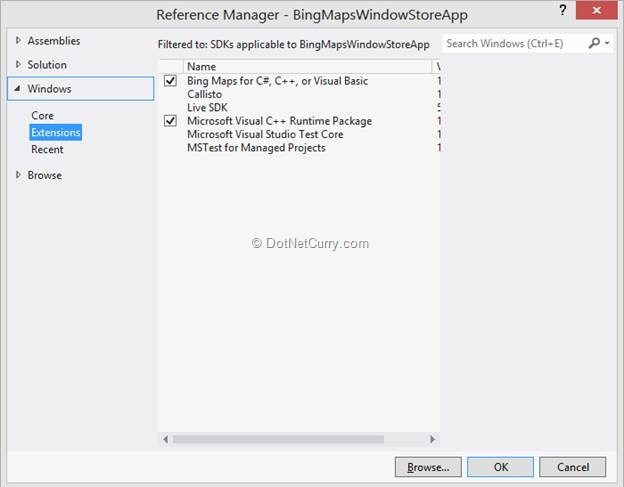Select the Extensions category
624x487 pixels.
pos(56,132)
